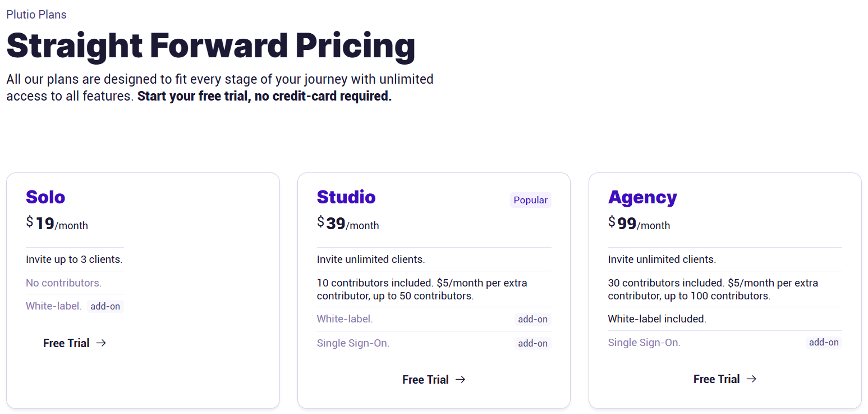Viewport: 868px width, 414px height.
Task: Click "Invite up to 3 clients" feature text
Action: pyautogui.click(x=74, y=260)
